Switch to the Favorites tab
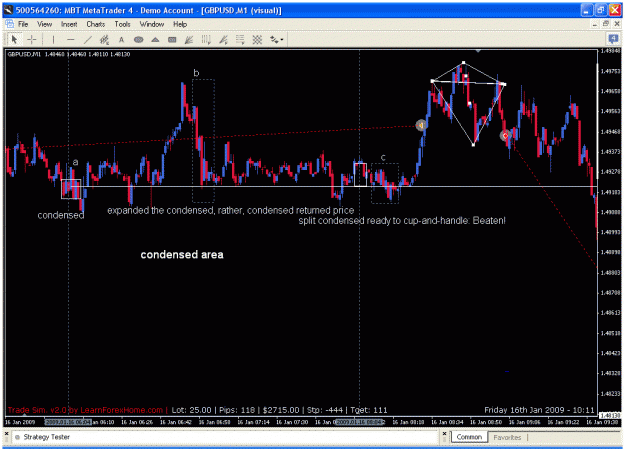This screenshot has height=449, width=625. click(507, 437)
